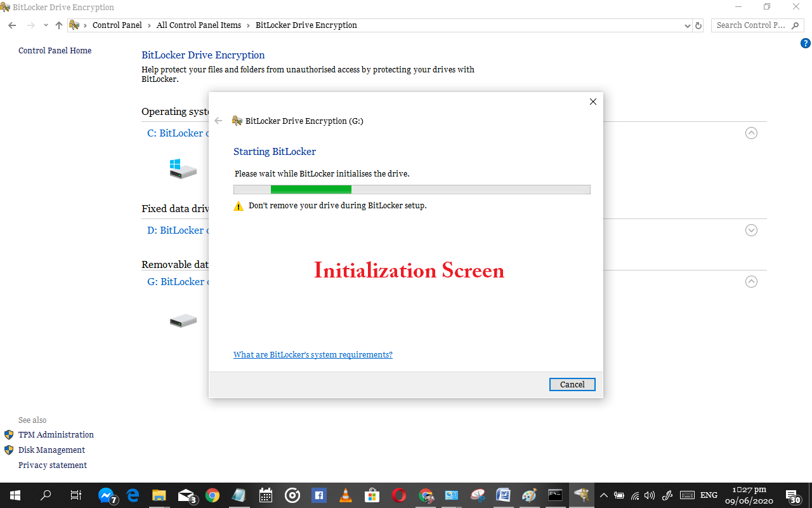Launch Microsoft Word from the taskbar
The image size is (812, 508).
503,495
